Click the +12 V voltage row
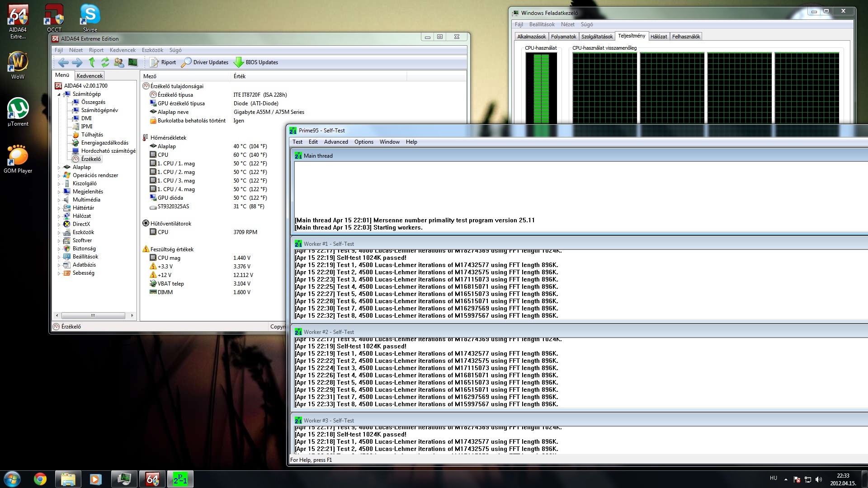Viewport: 868px width, 488px height. 212,275
